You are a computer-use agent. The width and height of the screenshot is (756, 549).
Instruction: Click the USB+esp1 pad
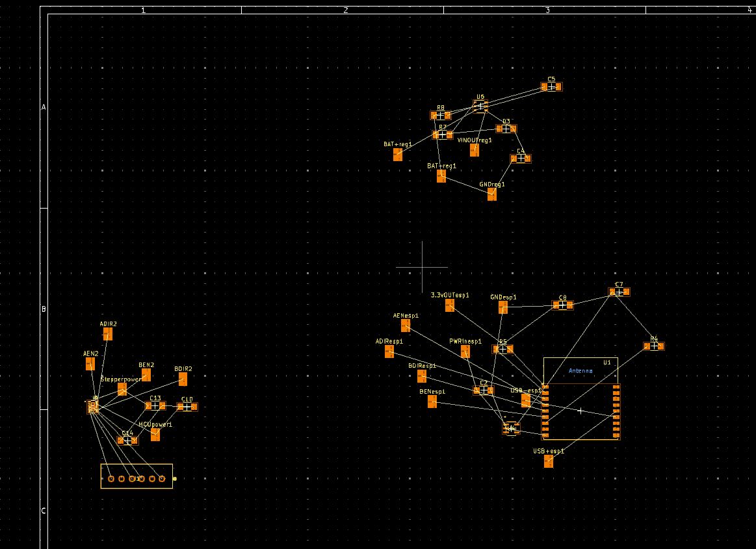click(548, 461)
